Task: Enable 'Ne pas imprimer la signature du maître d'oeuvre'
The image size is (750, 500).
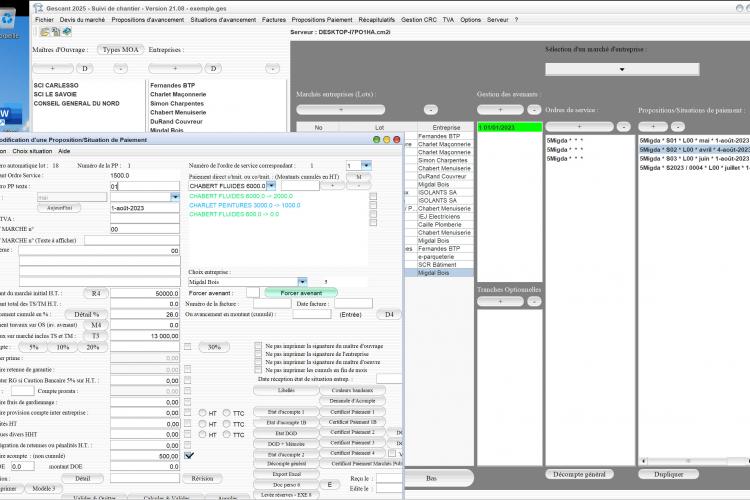Action: pos(258,362)
